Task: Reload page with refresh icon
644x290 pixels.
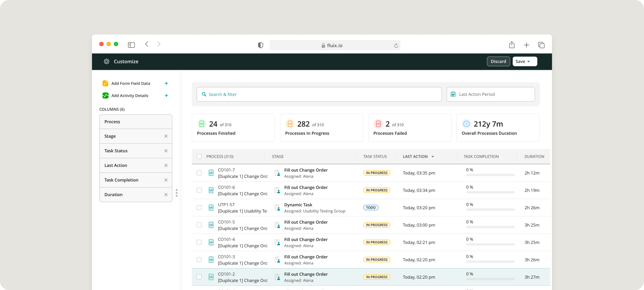Action: click(x=396, y=46)
